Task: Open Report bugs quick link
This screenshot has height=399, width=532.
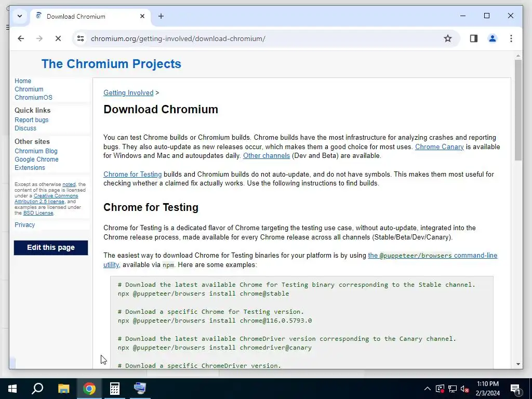Action: [32, 120]
